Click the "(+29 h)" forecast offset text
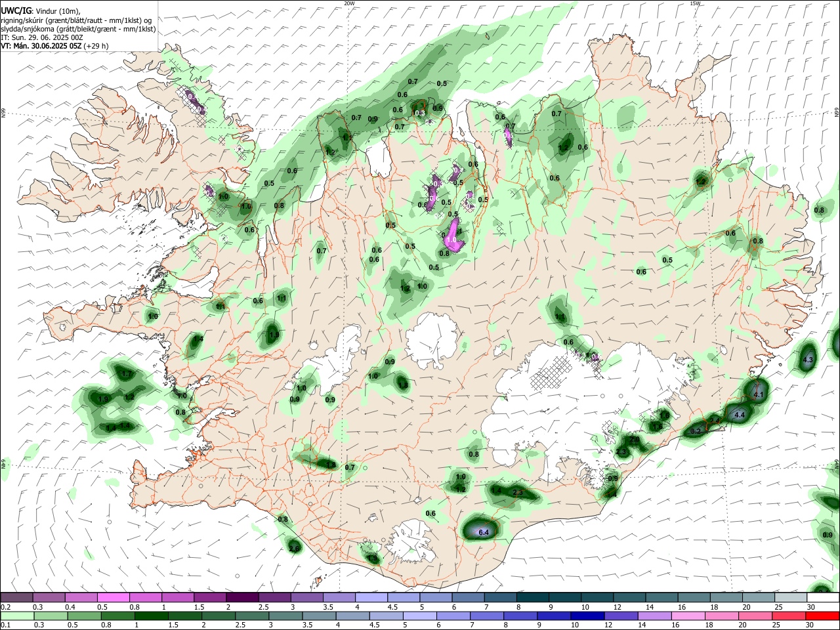 coord(96,46)
